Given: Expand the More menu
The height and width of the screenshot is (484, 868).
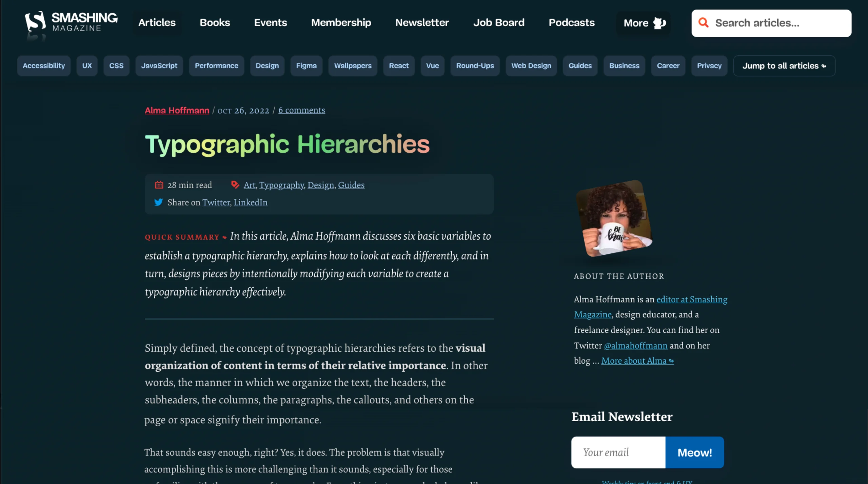Looking at the screenshot, I should click(643, 23).
